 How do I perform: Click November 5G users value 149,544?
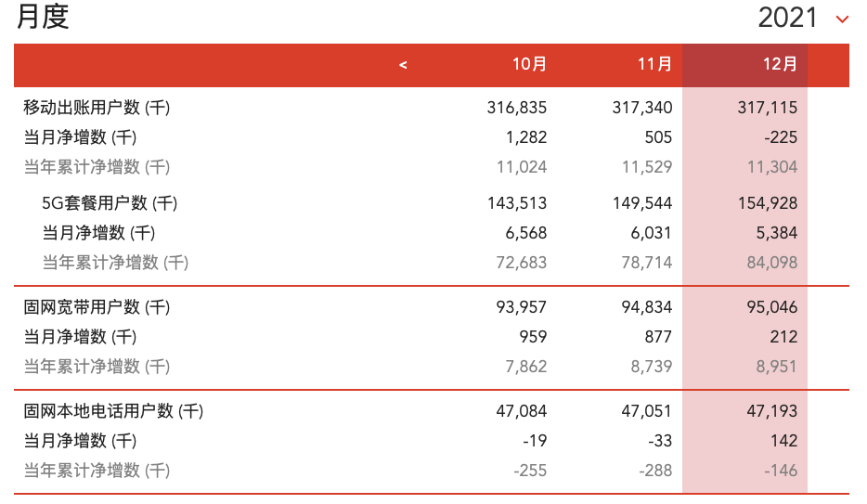coord(642,203)
